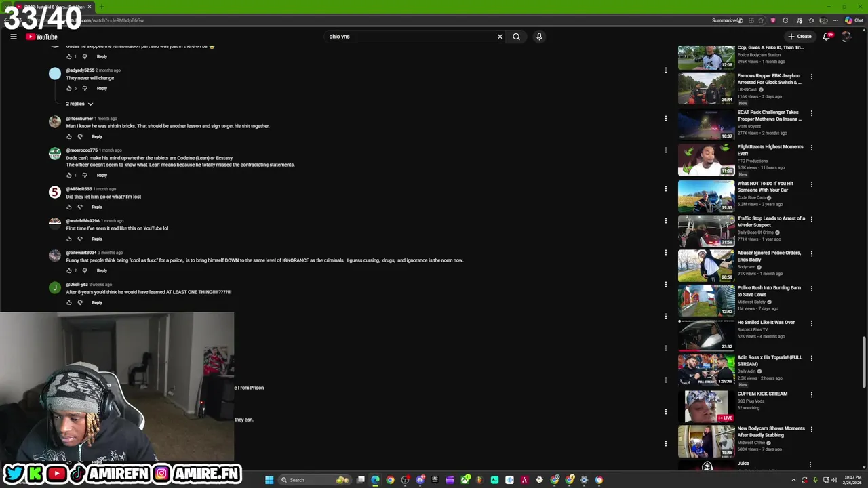The height and width of the screenshot is (488, 868).
Task: Open 'Police Rush Into Burning Barn' video title
Action: (769, 291)
